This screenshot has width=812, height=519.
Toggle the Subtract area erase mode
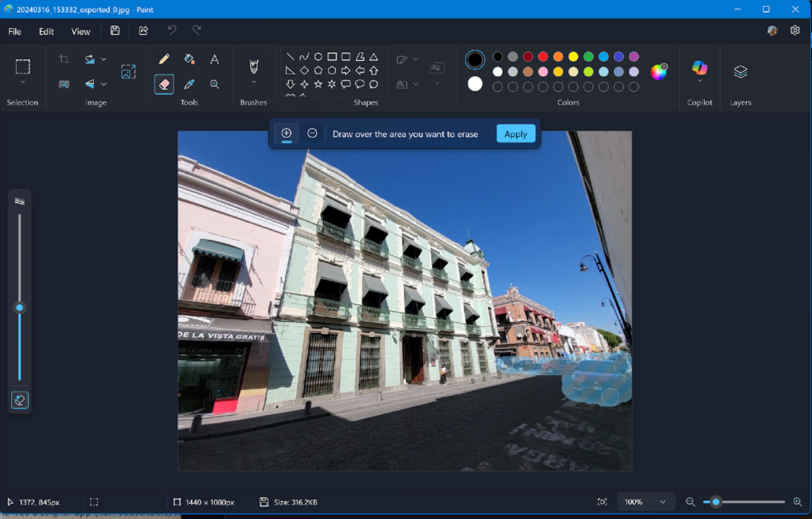[x=311, y=133]
